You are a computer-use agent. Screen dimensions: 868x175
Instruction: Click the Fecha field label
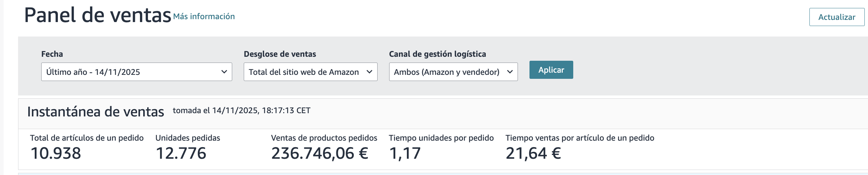[x=52, y=54]
